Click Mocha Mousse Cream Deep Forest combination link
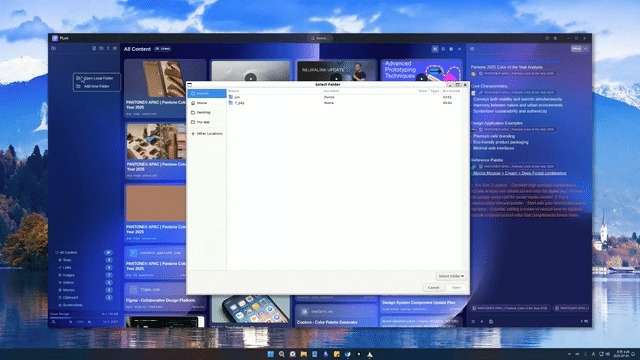Image resolution: width=640 pixels, height=360 pixels. pos(520,173)
